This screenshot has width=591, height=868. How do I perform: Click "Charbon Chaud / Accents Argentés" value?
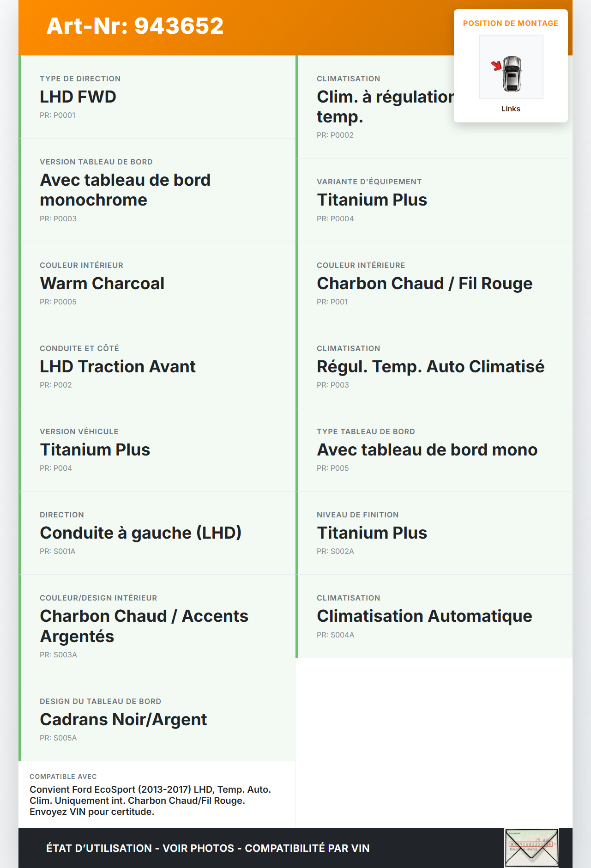pos(144,626)
